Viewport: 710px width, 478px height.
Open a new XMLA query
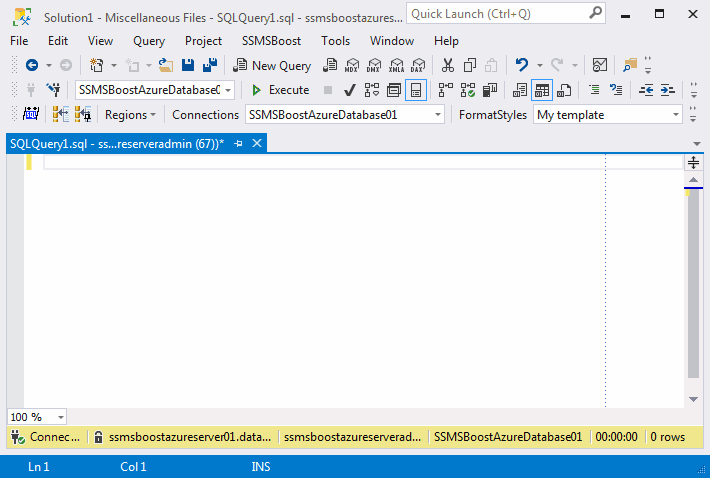(396, 65)
